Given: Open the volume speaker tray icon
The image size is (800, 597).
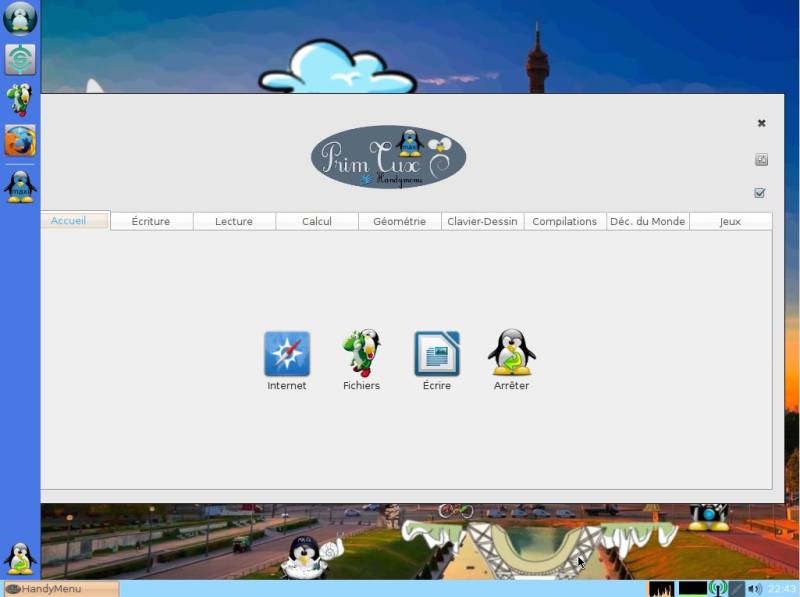Looking at the screenshot, I should coord(755,589).
